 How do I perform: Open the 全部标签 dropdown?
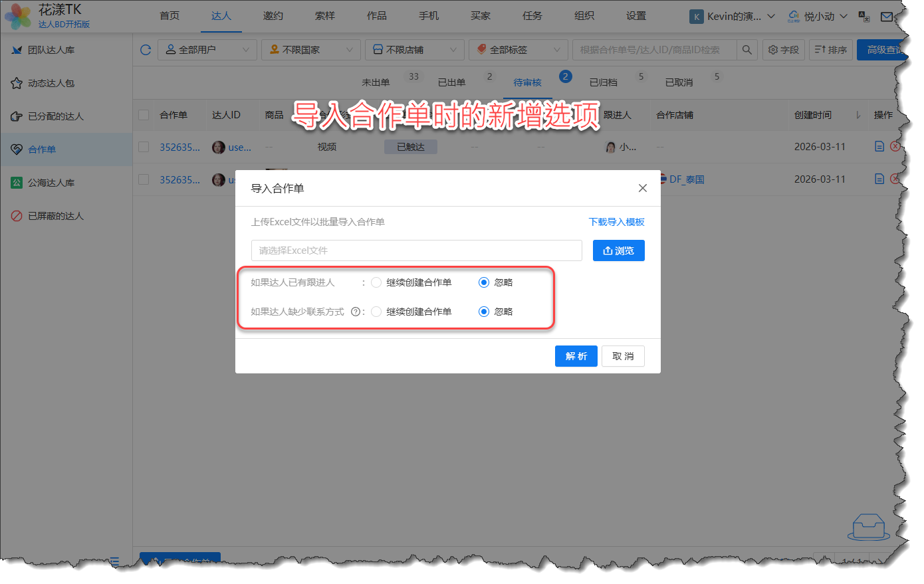[x=518, y=50]
